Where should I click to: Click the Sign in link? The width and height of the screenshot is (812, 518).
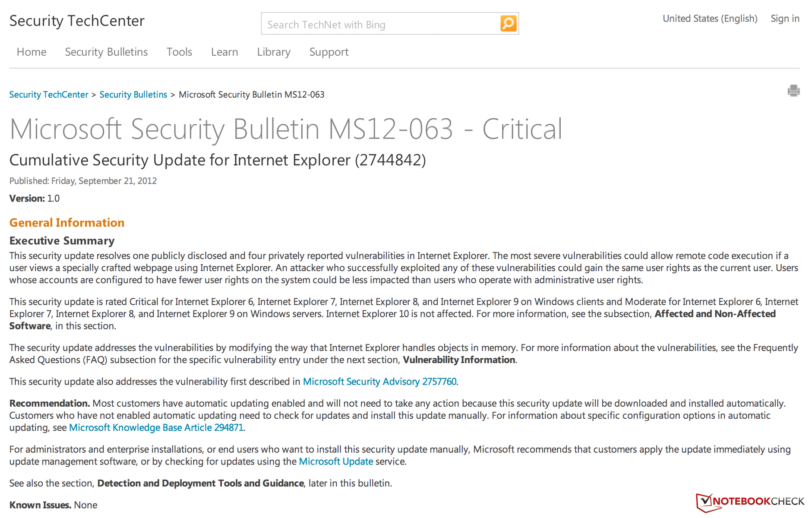tap(785, 19)
